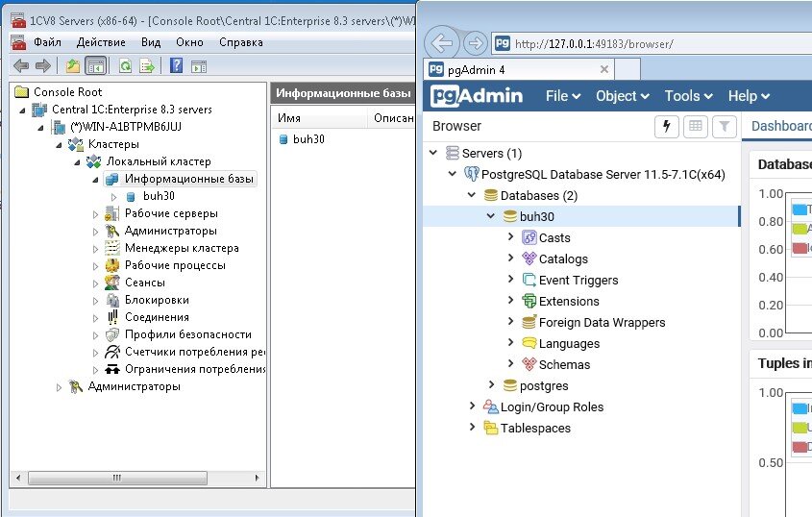Screen dimensions: 812x517
Task: Open the Окно menu
Action: coord(189,42)
